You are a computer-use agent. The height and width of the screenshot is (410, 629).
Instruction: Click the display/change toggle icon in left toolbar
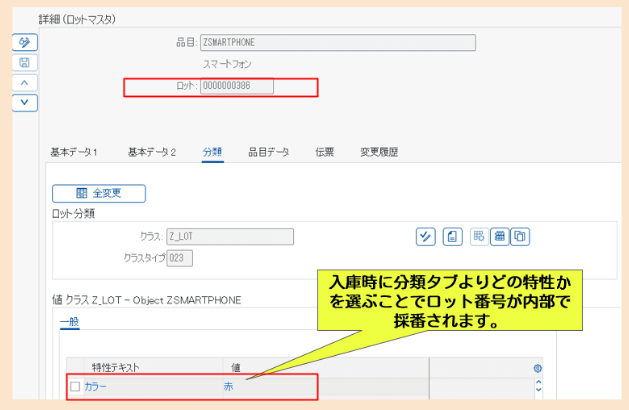(24, 42)
